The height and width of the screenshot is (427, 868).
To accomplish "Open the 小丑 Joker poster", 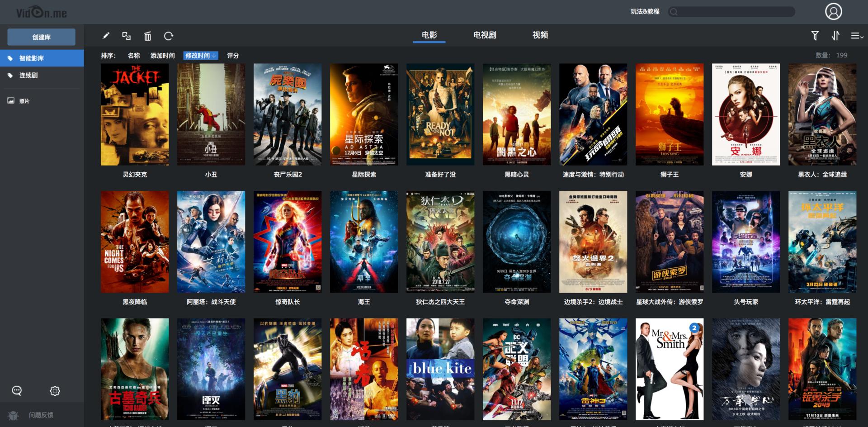I will (x=211, y=114).
